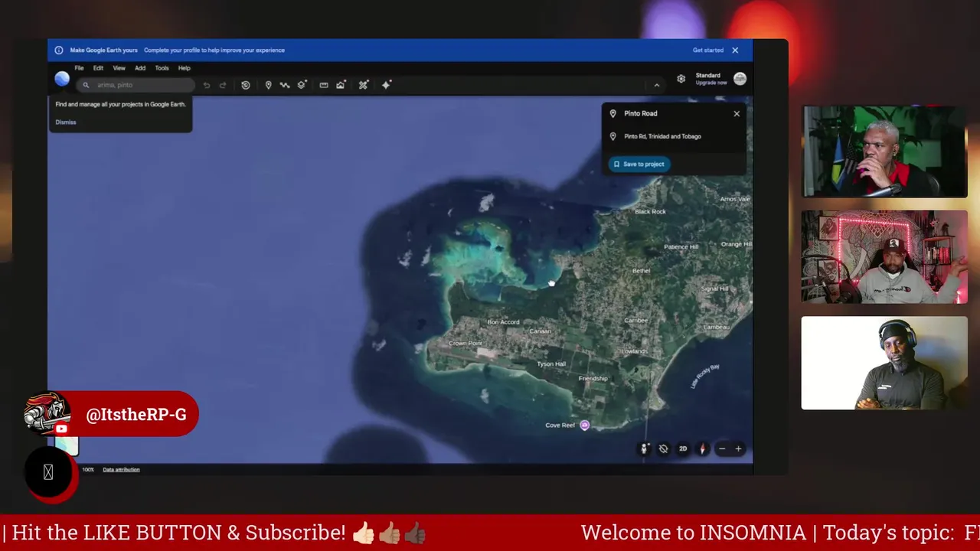Activate the Street View pegman
The image size is (980, 551).
pyautogui.click(x=644, y=449)
